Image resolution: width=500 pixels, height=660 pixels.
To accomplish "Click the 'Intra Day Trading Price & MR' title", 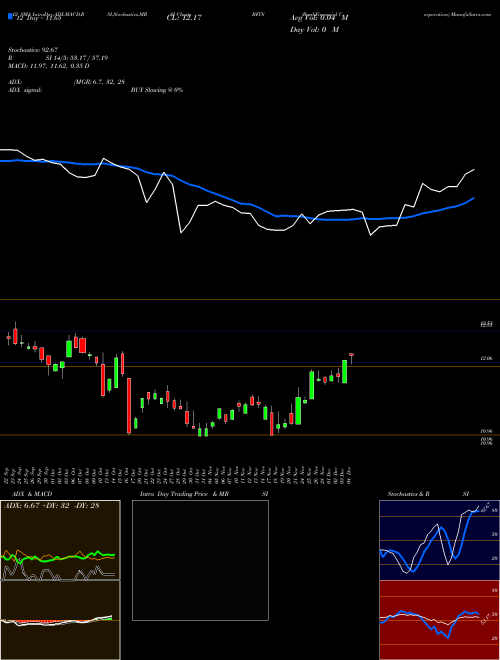I will [x=184, y=494].
